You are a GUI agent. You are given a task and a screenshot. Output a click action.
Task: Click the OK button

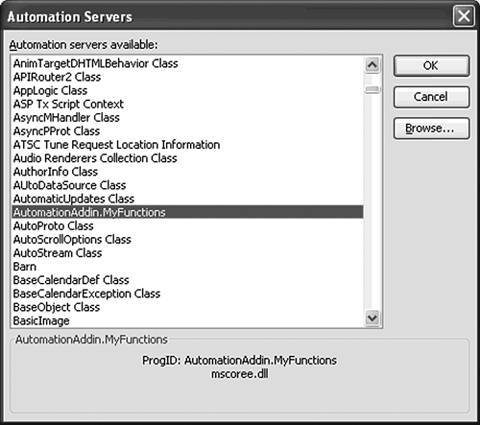click(x=431, y=66)
